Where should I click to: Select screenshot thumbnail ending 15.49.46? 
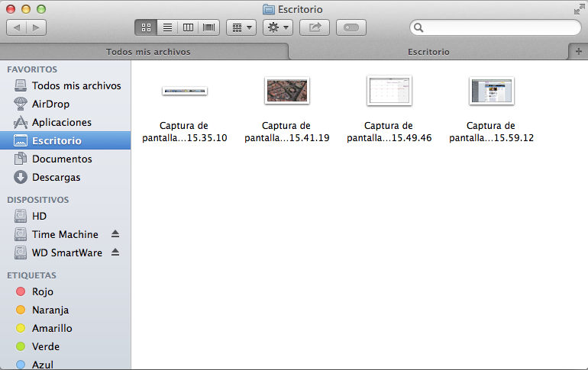389,90
